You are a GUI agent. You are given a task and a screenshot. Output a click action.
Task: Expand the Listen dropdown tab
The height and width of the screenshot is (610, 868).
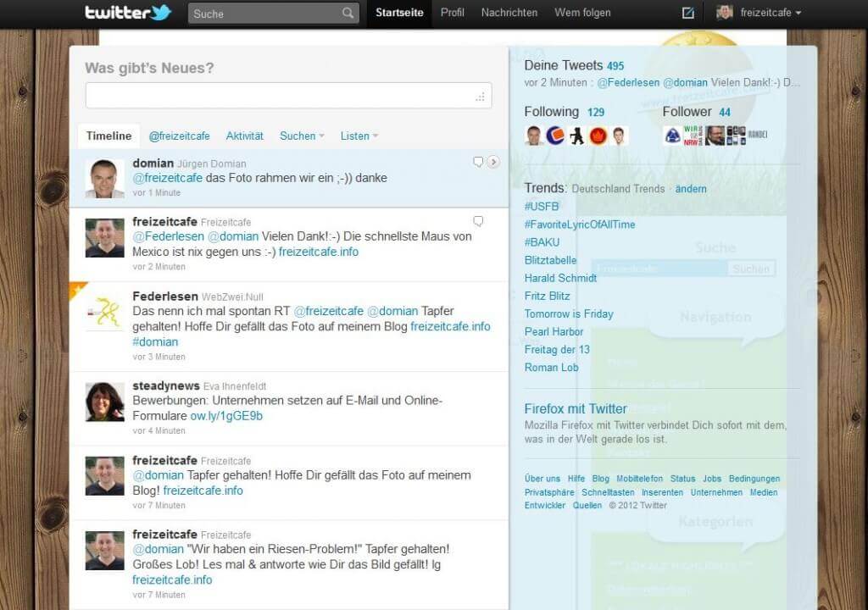tap(359, 136)
